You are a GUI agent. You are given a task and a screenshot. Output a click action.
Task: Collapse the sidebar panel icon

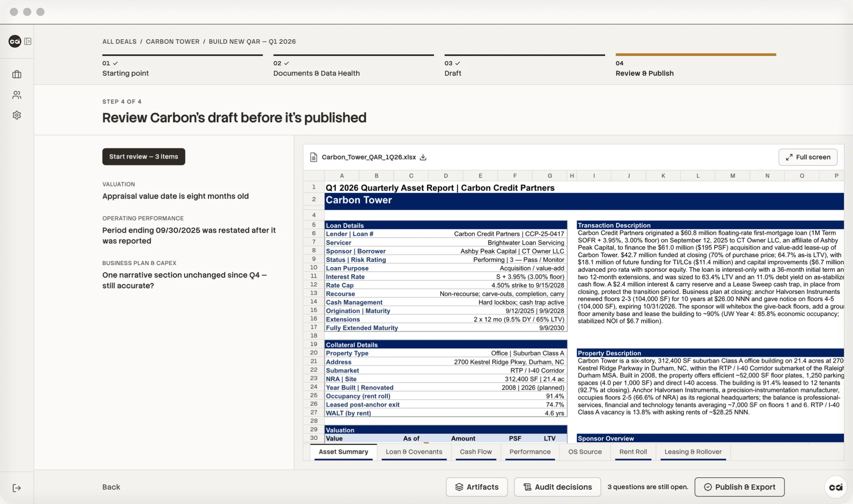(x=28, y=41)
